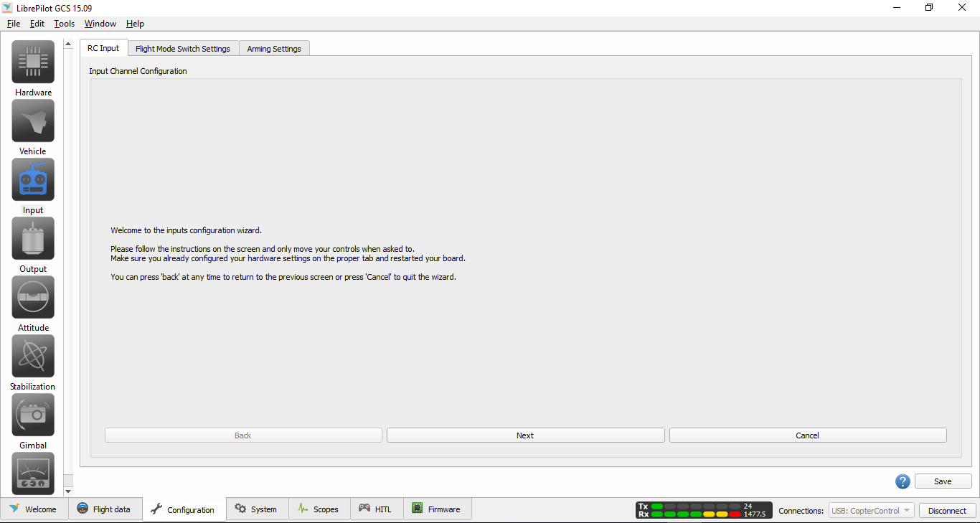980x523 pixels.
Task: Disconnect from the CopterControl board
Action: [x=947, y=511]
